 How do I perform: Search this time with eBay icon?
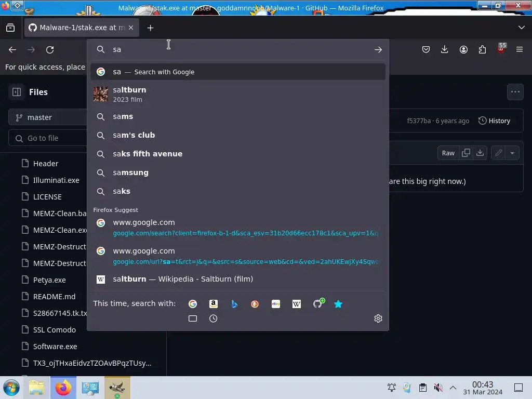point(276,303)
